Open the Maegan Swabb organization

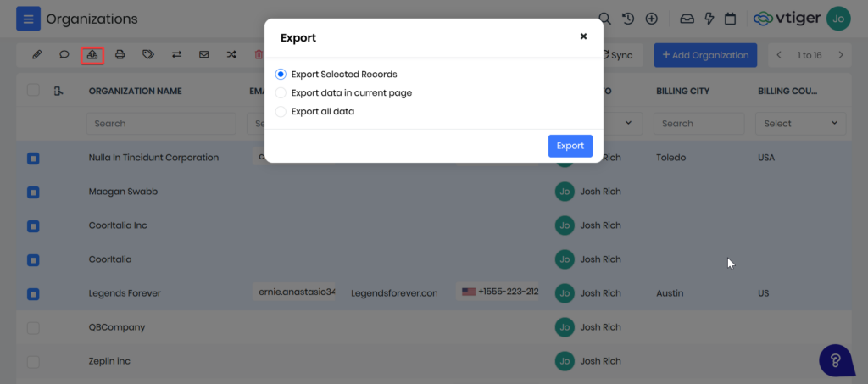pos(123,192)
